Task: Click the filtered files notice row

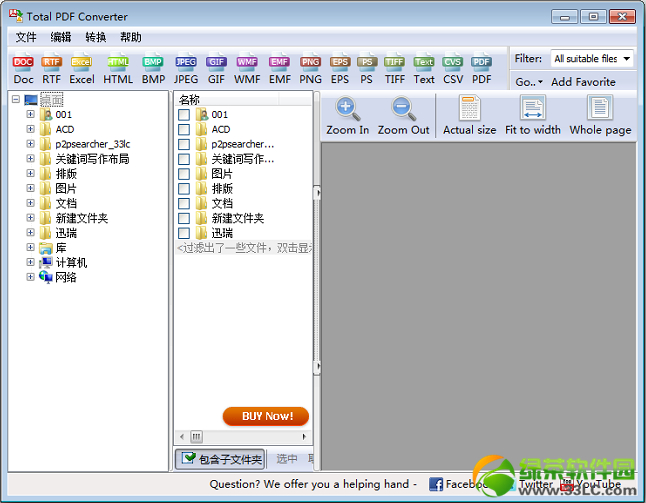Action: pos(244,248)
